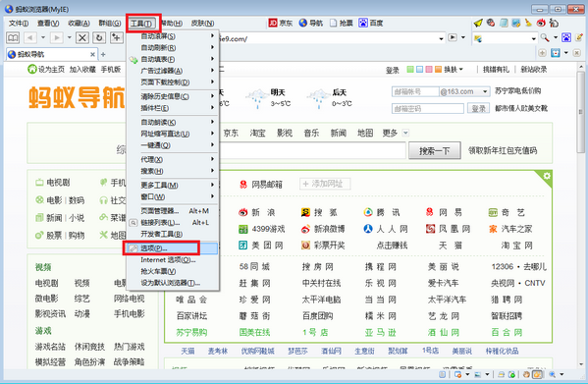Click the 搜索一下 search button

point(434,150)
